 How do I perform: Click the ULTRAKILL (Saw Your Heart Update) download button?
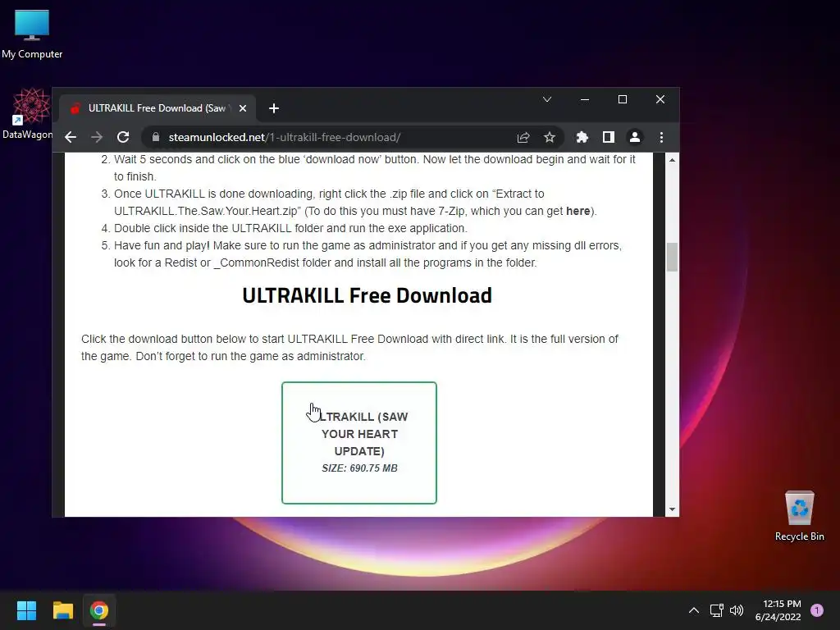tap(359, 443)
